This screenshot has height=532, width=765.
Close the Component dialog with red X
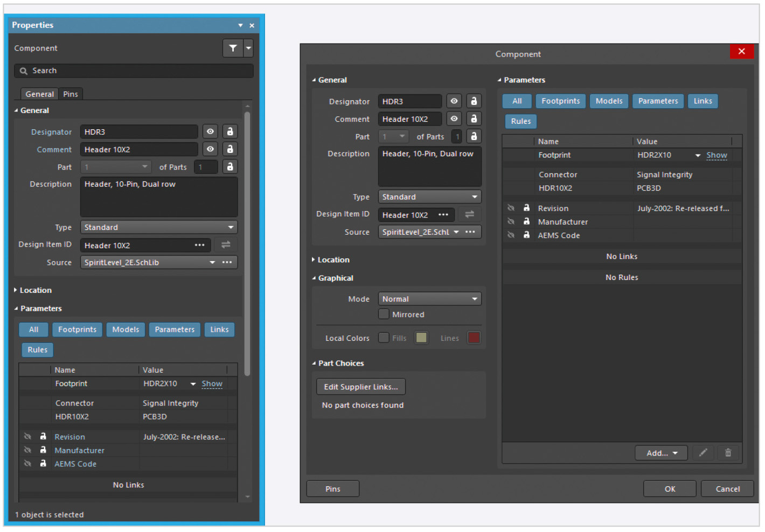coord(742,51)
